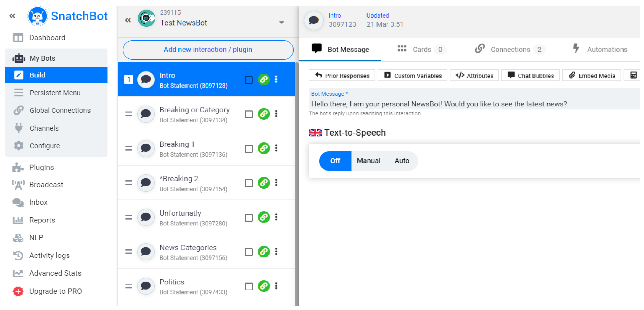644x310 pixels.
Task: Open the Cards tab
Action: pos(422,50)
